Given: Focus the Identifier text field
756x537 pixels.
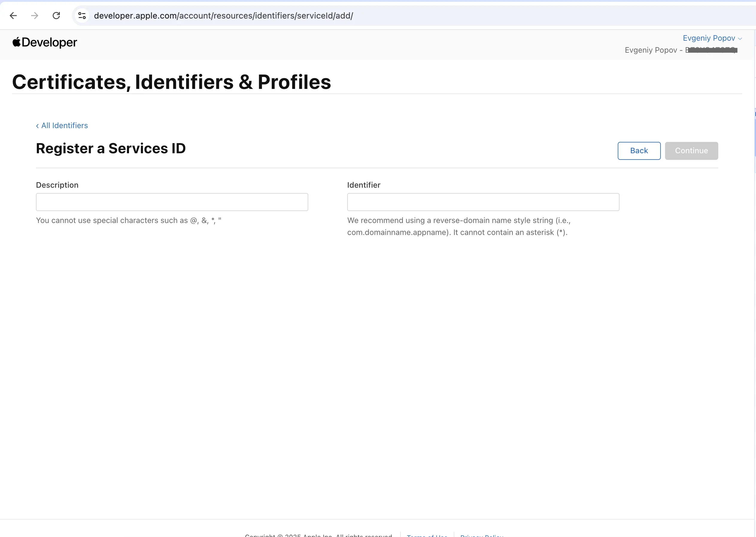Looking at the screenshot, I should point(483,202).
